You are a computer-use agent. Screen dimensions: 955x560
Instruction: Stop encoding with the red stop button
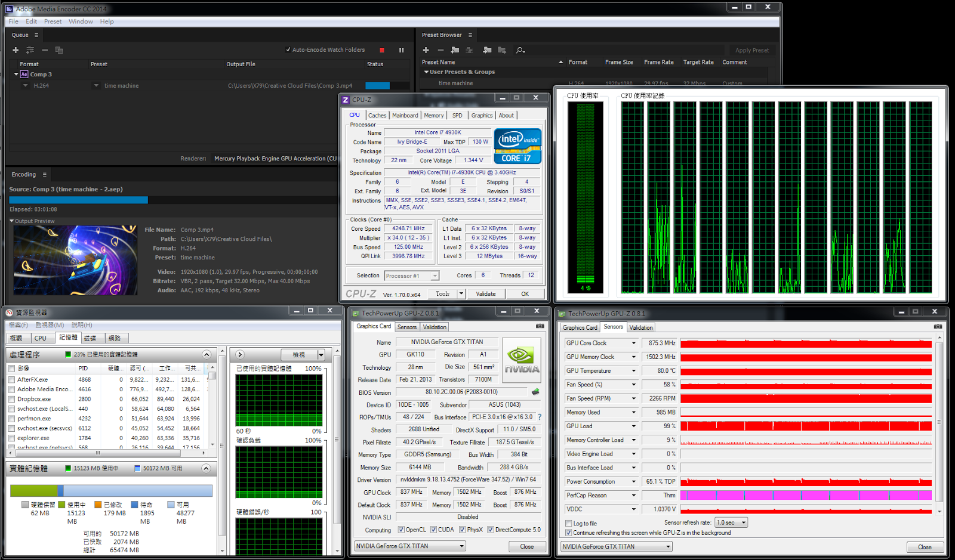click(x=382, y=50)
